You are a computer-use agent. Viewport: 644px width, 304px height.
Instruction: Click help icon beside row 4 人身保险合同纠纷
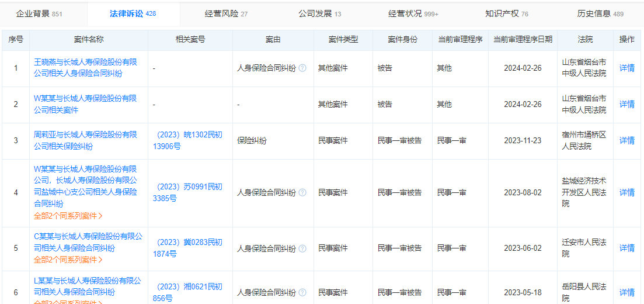point(302,192)
